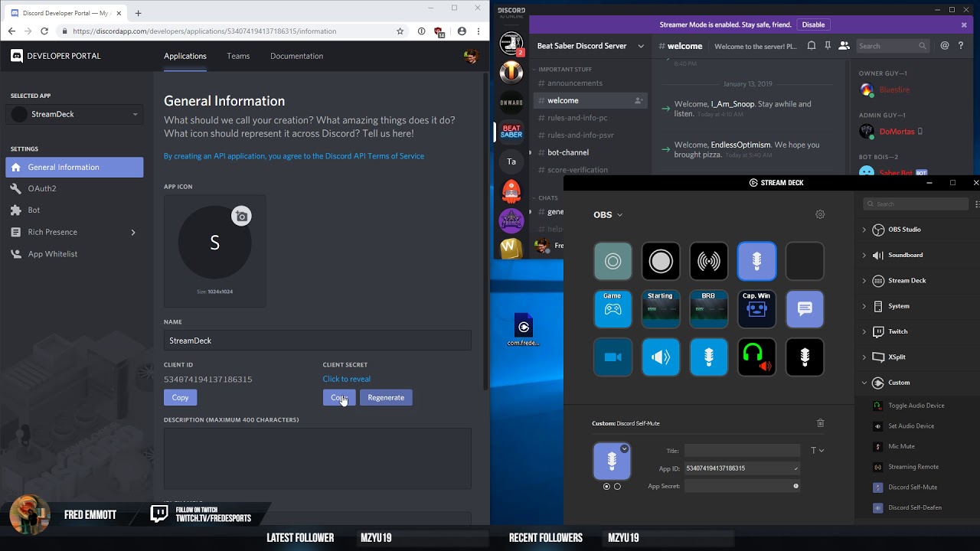
Task: Expand Rich Presence settings submenu
Action: [x=133, y=232]
